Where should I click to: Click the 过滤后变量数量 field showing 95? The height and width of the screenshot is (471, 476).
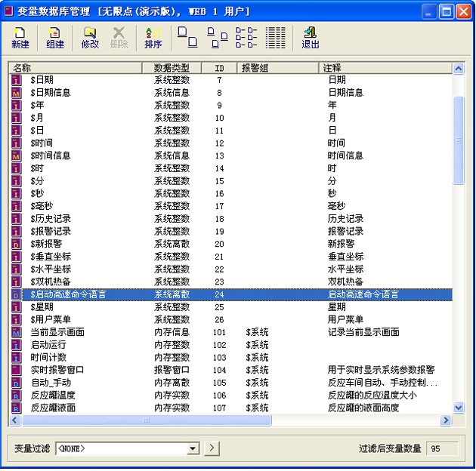coord(442,448)
